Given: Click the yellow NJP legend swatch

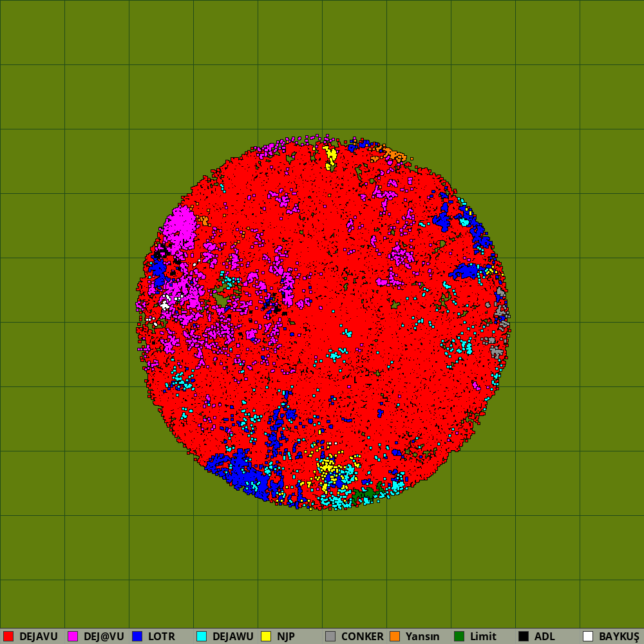Looking at the screenshot, I should 266,636.
